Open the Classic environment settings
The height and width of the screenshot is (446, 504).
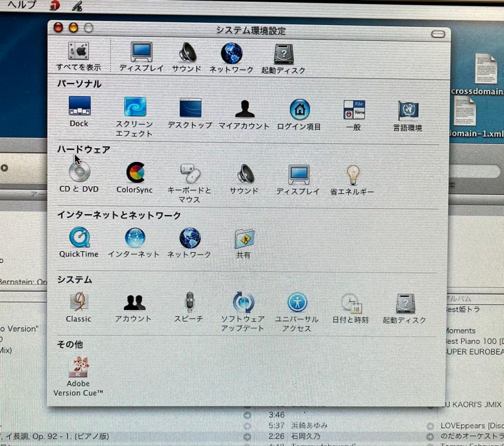pos(78,303)
